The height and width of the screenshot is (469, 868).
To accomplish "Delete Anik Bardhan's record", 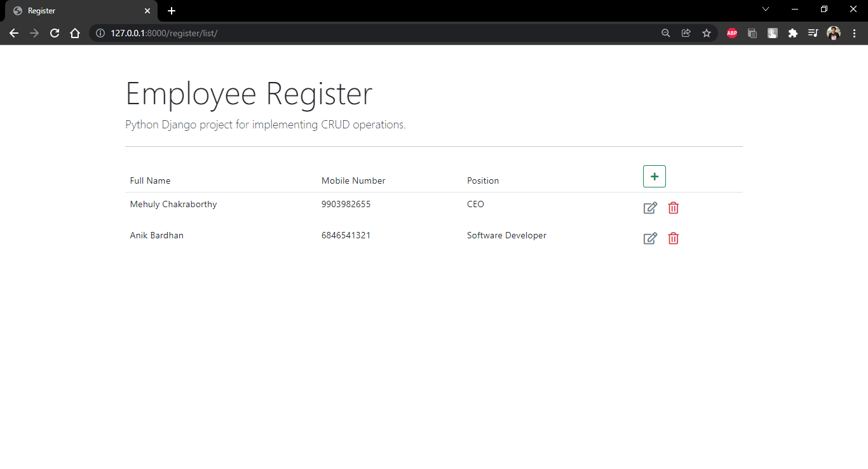I will click(673, 238).
